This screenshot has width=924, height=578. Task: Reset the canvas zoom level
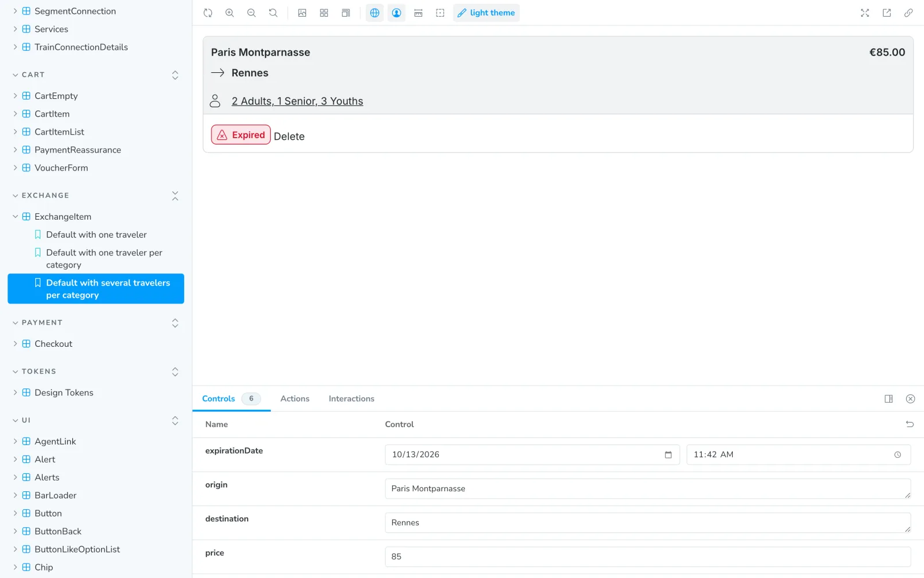pos(273,13)
